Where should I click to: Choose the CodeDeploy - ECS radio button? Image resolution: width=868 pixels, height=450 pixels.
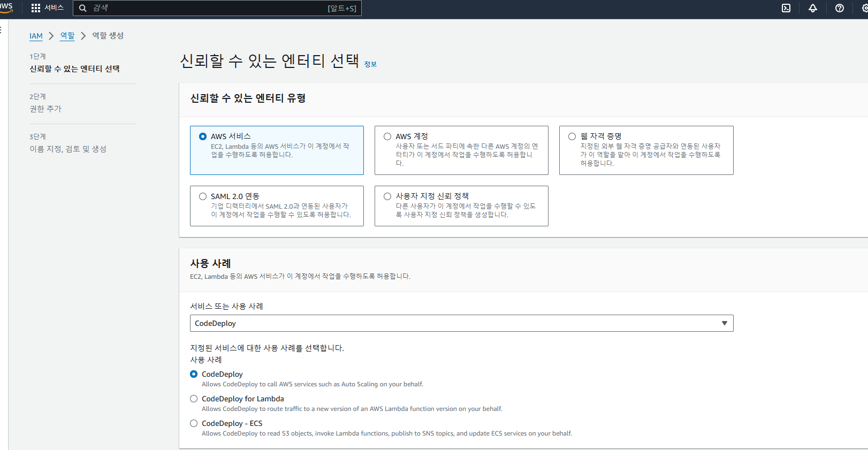(x=194, y=423)
